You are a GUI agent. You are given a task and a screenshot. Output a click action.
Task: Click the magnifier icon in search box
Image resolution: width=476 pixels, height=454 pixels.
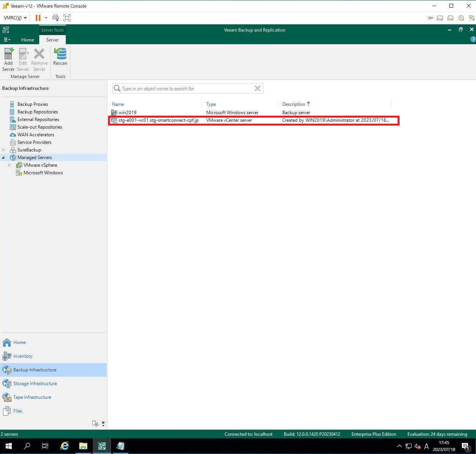(x=117, y=88)
